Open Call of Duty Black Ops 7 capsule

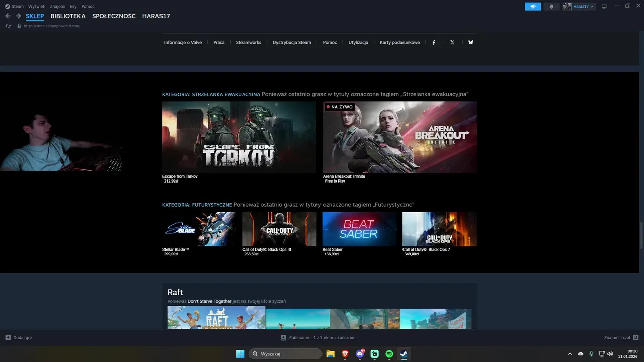tap(440, 229)
